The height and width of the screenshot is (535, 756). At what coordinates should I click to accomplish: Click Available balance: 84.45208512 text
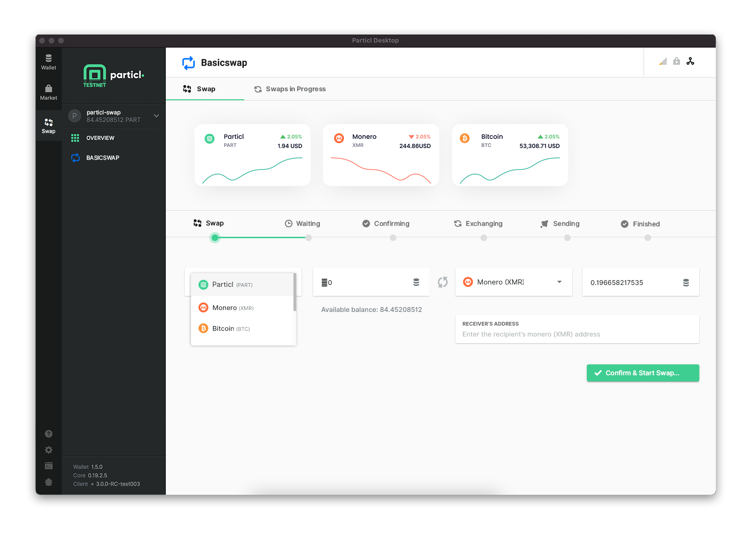(x=371, y=310)
